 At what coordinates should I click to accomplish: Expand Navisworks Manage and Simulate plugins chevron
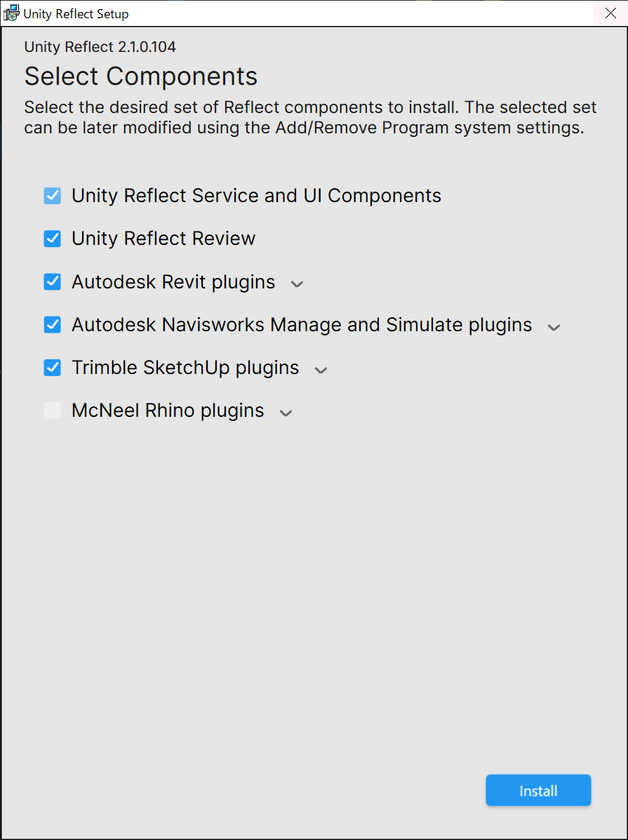pyautogui.click(x=554, y=327)
